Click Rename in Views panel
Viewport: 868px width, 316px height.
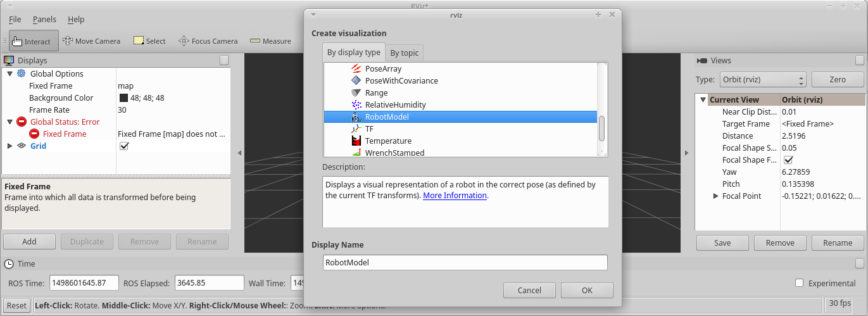click(838, 243)
